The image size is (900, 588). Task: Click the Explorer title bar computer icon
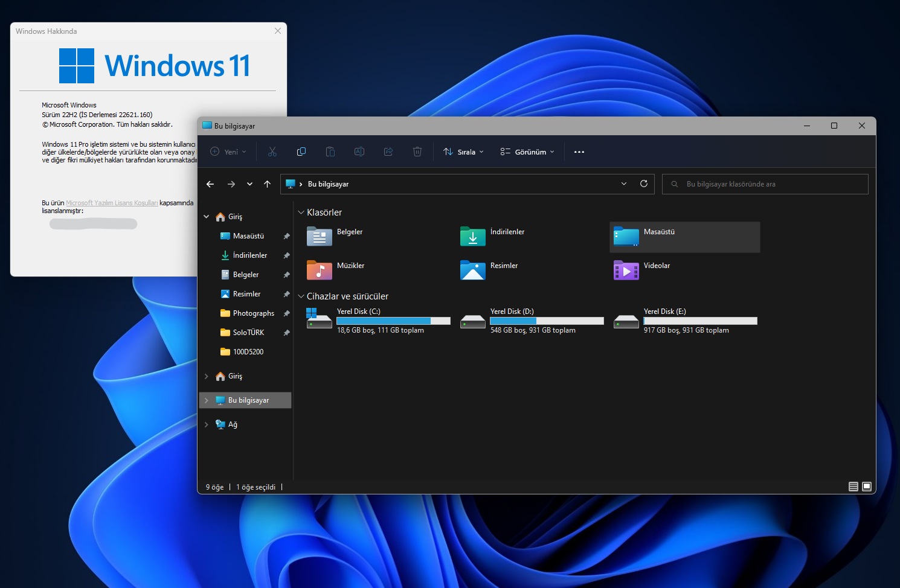tap(207, 126)
